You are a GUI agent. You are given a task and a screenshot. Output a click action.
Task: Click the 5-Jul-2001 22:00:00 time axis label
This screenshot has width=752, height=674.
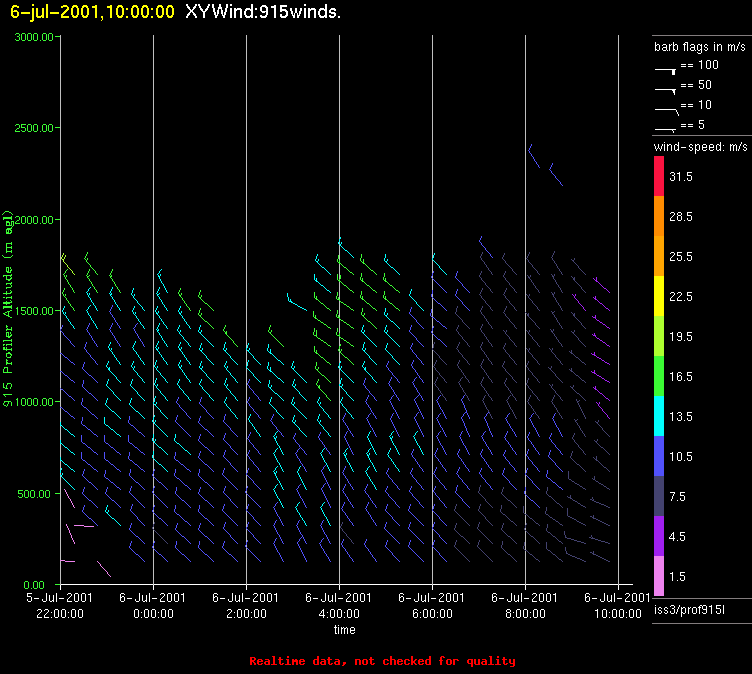point(59,605)
